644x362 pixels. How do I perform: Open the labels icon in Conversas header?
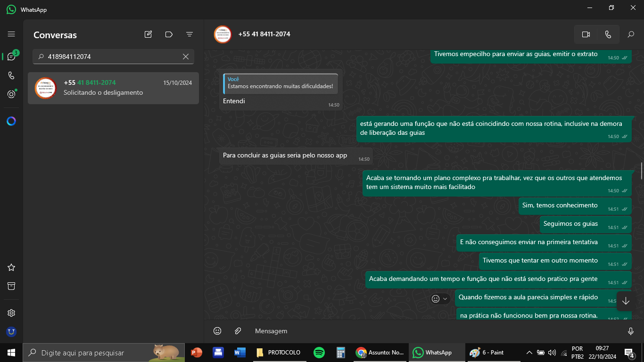pyautogui.click(x=169, y=34)
